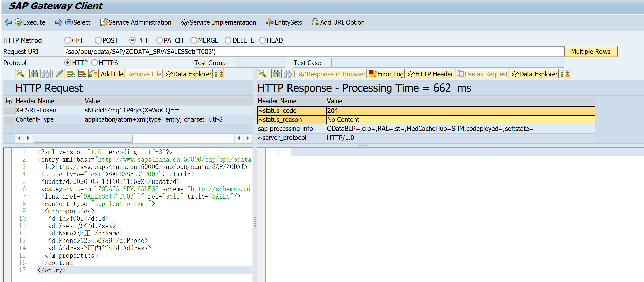Click the pencil edit icon
Image resolution: width=644 pixels, height=282 pixels.
pos(60,74)
